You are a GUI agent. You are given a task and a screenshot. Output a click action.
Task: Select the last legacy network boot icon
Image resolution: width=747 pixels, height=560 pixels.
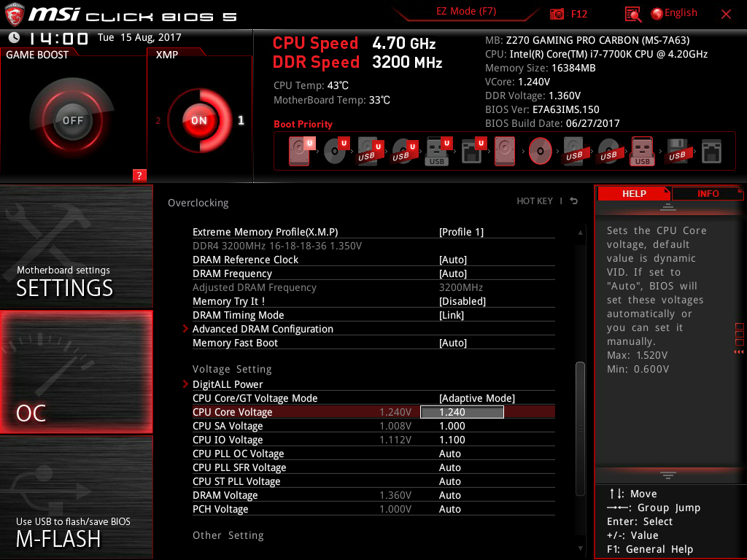point(712,151)
